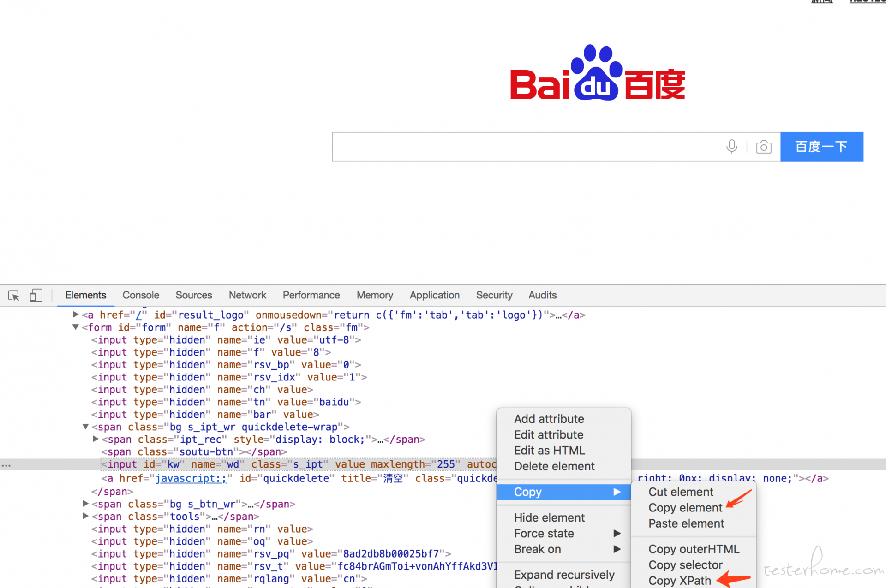Open the Break on submenu arrow
Viewport: 886px width, 588px height.
click(x=617, y=549)
